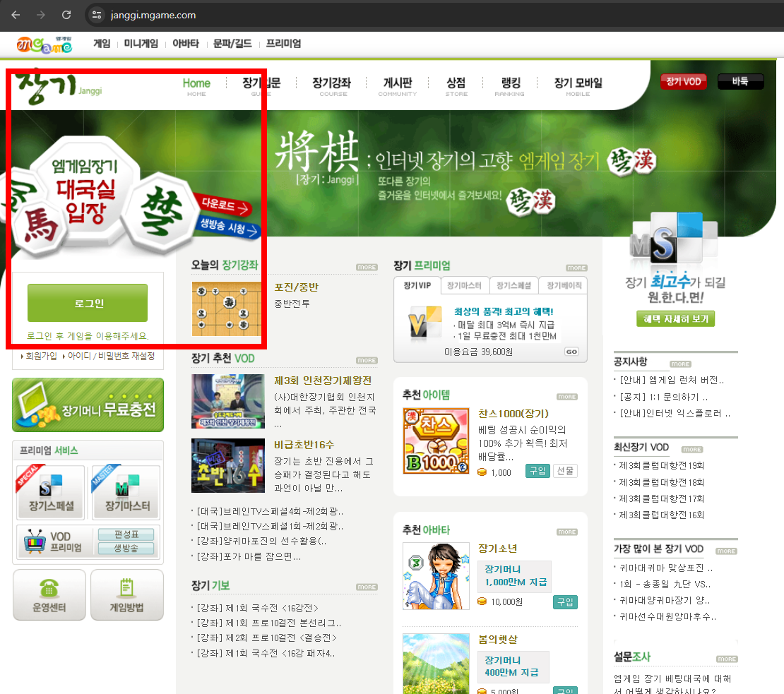The width and height of the screenshot is (784, 694).
Task: Select the 장기마스터 tab
Action: tap(464, 285)
